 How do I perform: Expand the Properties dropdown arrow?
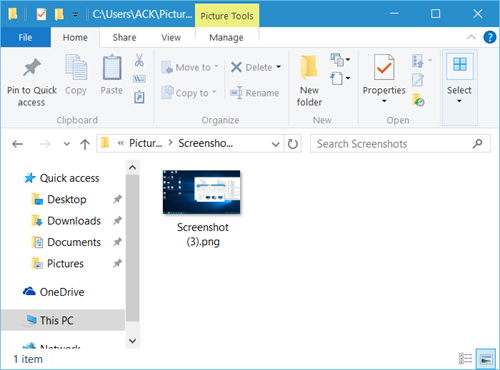(x=384, y=101)
